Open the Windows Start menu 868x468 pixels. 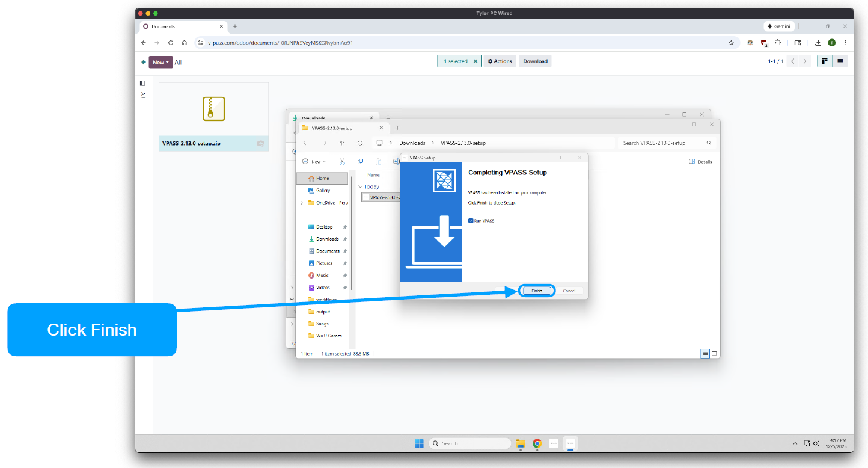click(418, 443)
